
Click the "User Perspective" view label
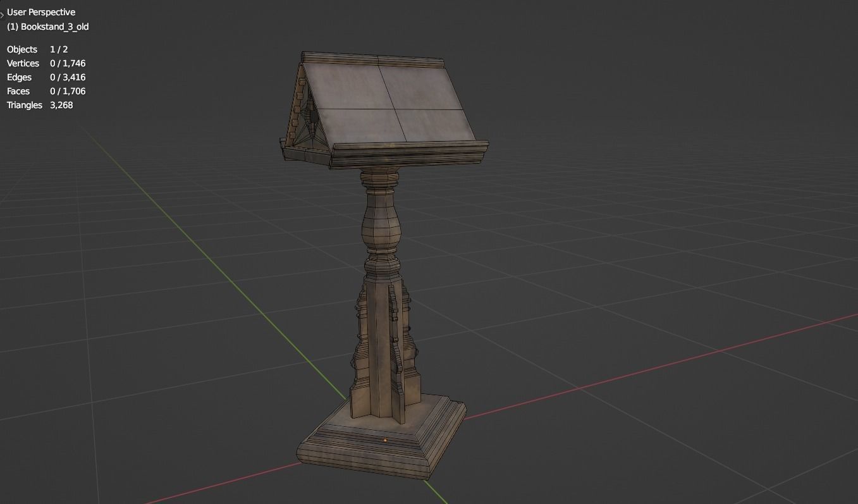pyautogui.click(x=41, y=12)
